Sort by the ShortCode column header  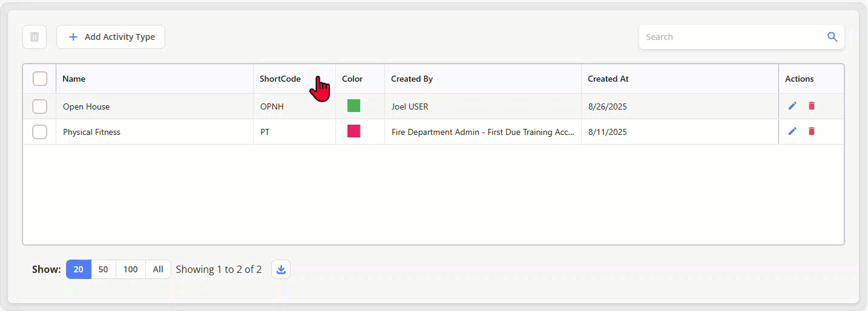(280, 79)
